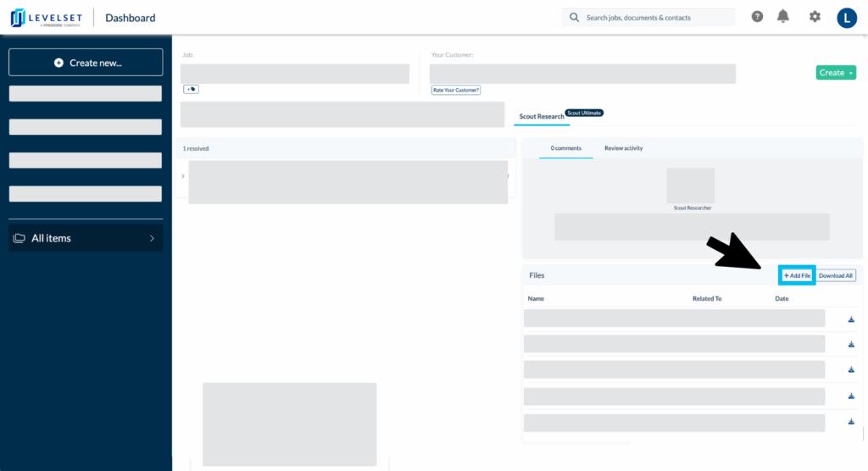Open the help question mark icon
The width and height of the screenshot is (868, 471).
[x=757, y=17]
